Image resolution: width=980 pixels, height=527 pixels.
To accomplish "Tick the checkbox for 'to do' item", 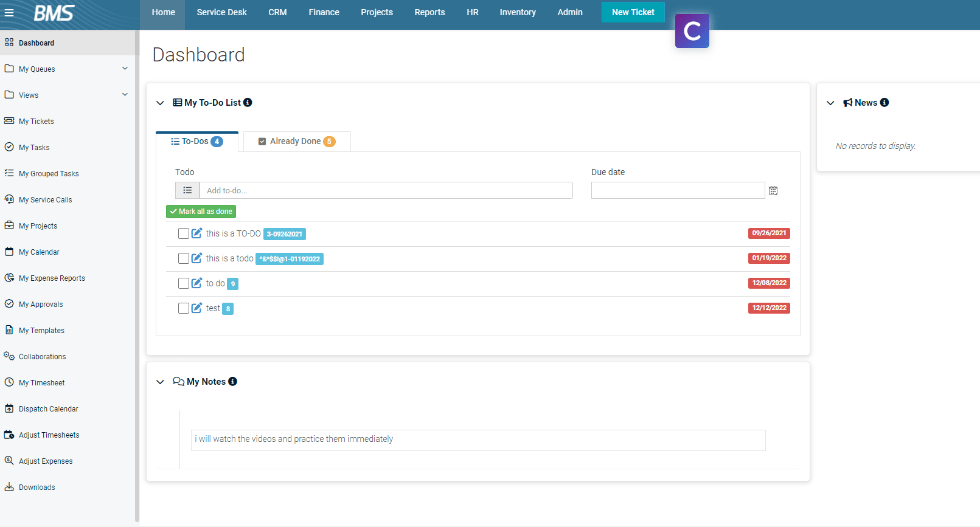I will pos(183,283).
